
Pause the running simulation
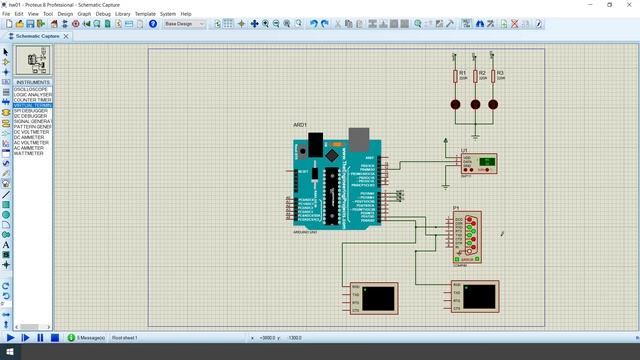(x=40, y=338)
